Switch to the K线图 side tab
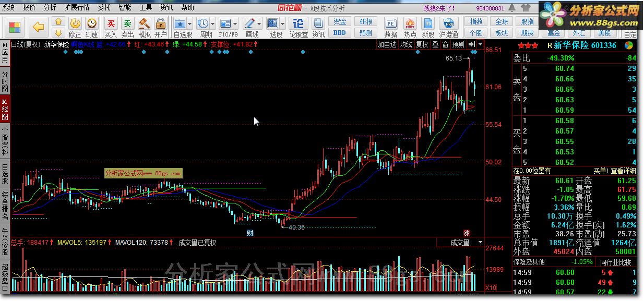Viewport: 644px width, 301px height. (5, 109)
